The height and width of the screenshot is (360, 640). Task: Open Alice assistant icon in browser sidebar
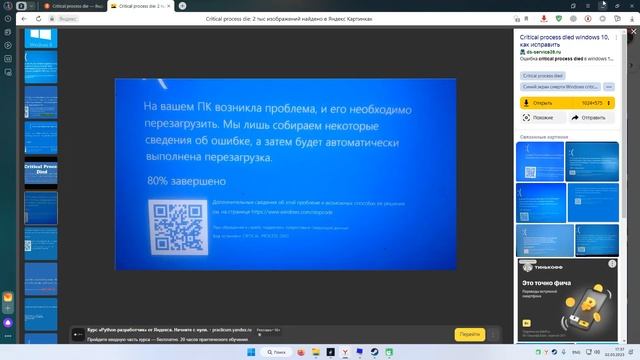pos(8,323)
